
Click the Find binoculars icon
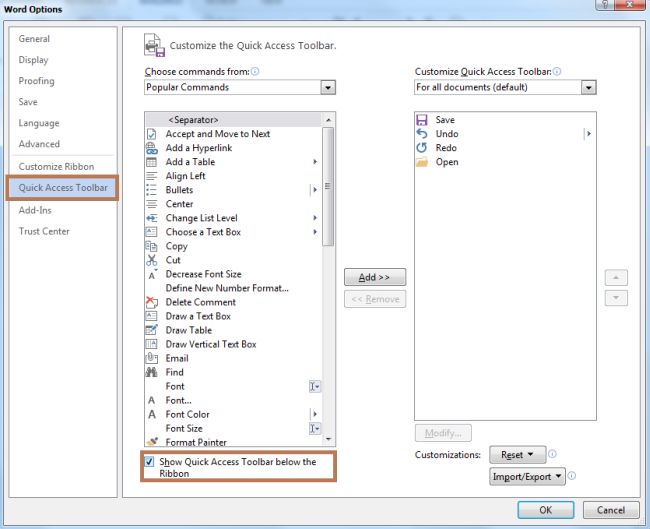tap(152, 372)
